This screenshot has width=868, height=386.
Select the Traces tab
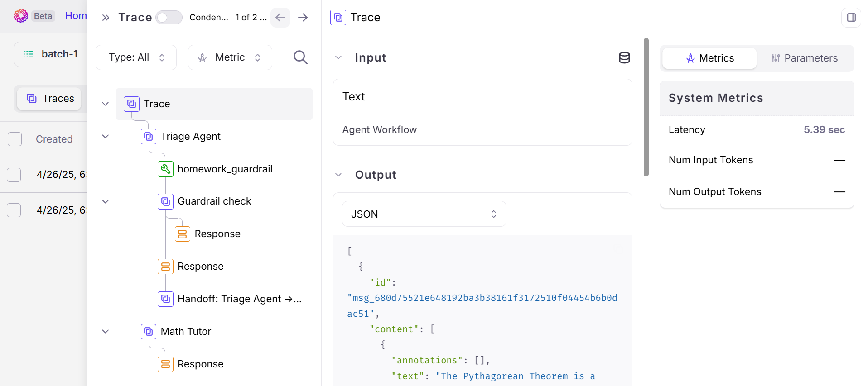point(49,99)
